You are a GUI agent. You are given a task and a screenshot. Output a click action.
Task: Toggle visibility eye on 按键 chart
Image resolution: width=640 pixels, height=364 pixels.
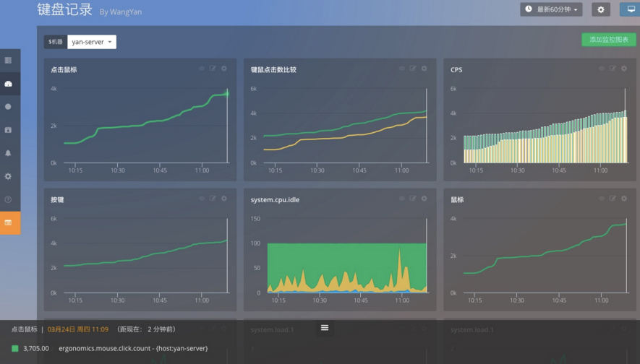[x=202, y=199]
